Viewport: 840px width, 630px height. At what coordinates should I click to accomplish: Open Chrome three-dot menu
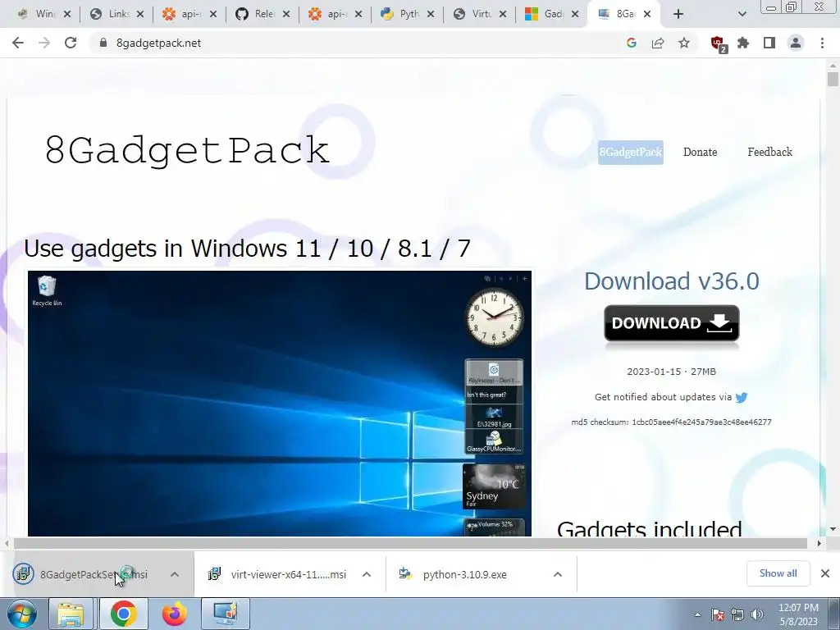(x=822, y=43)
